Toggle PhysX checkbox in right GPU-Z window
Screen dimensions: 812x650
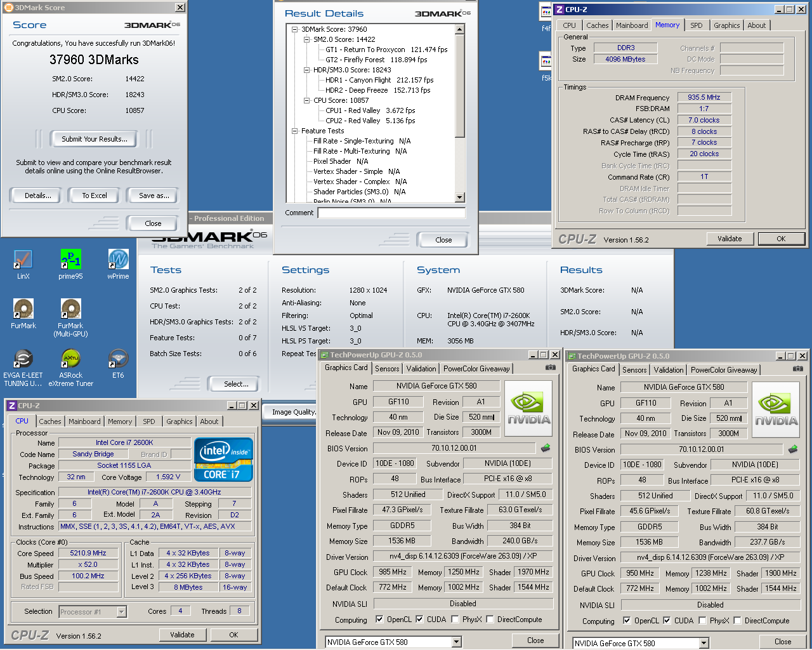(702, 621)
